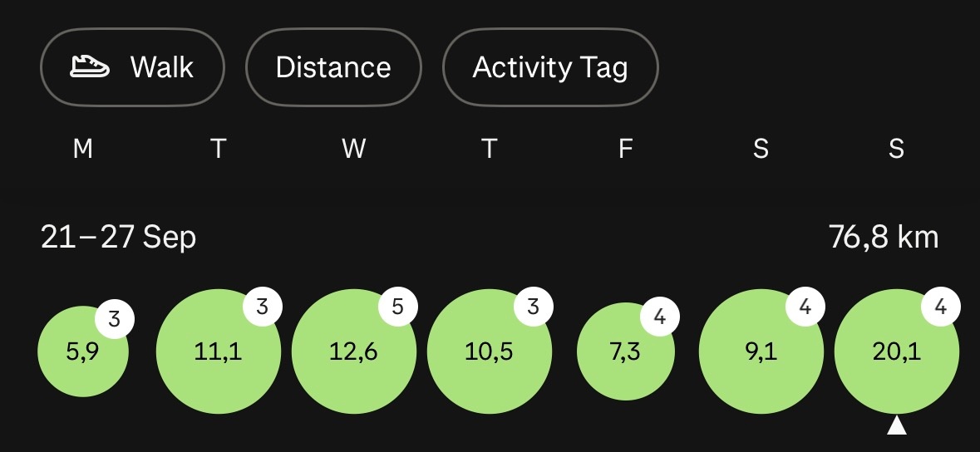Open the Activity Tag filter
The image size is (980, 452).
(x=550, y=67)
